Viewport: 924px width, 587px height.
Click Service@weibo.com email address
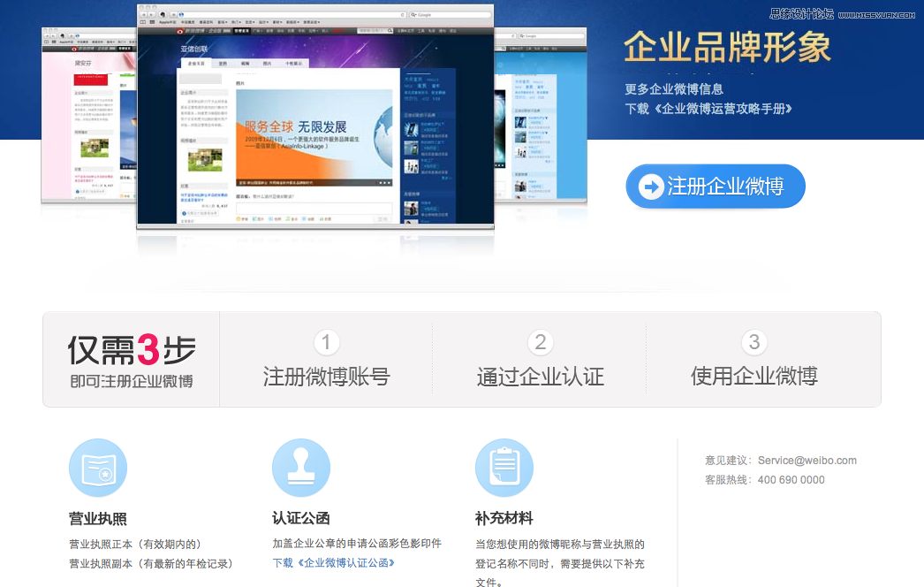(x=807, y=460)
